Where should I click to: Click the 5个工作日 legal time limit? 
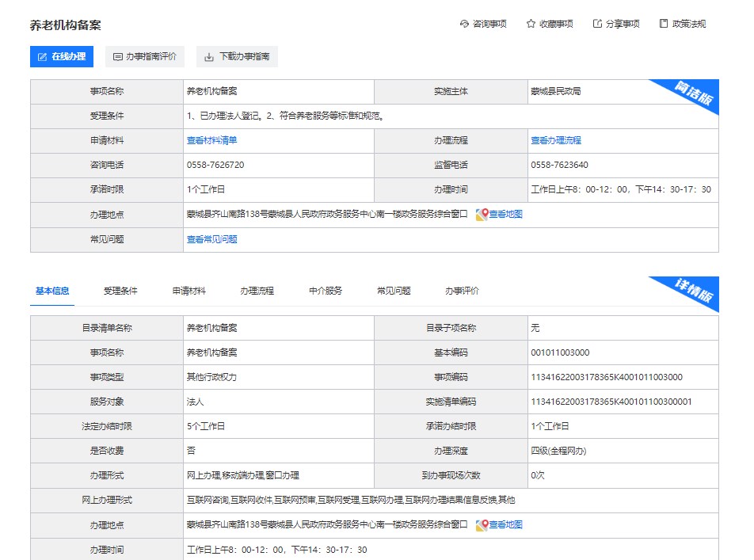[205, 426]
